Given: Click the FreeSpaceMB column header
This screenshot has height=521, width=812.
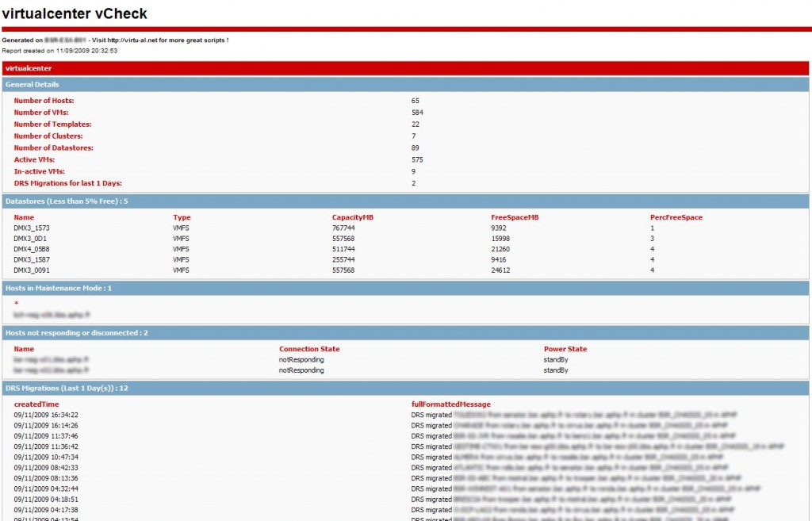Looking at the screenshot, I should coord(515,217).
